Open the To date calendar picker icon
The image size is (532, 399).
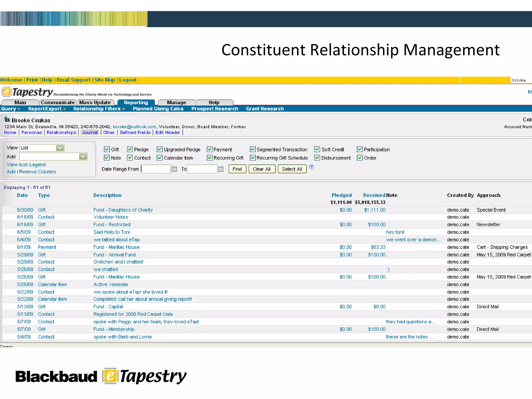pyautogui.click(x=221, y=169)
